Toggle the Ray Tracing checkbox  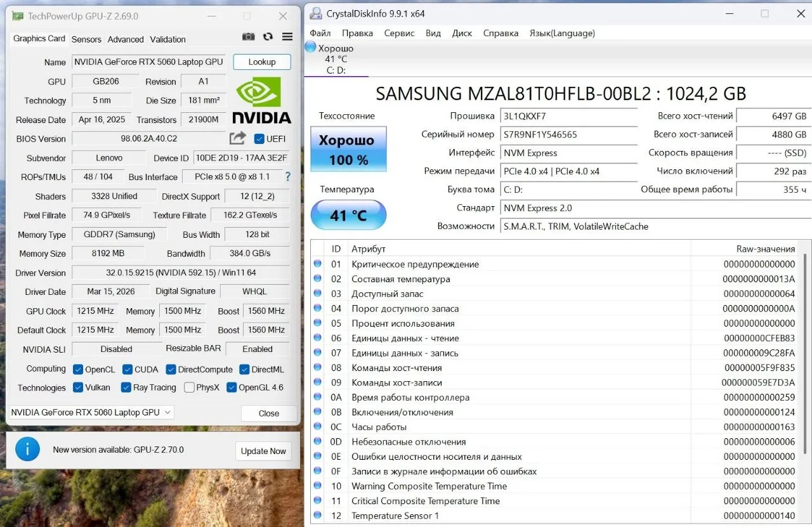coord(126,387)
